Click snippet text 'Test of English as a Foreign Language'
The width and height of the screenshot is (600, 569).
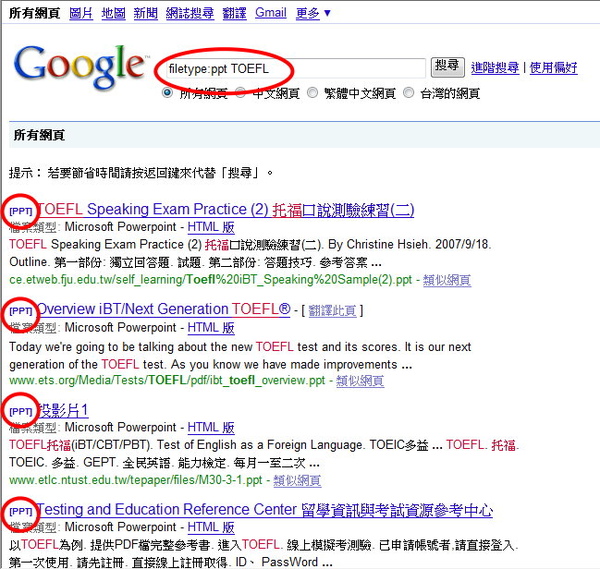click(261, 445)
